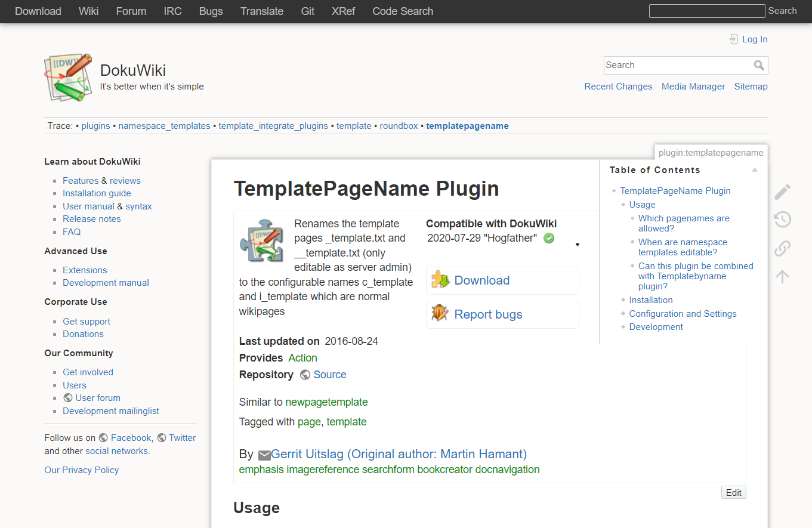Click the author link Gerrit Uitslag
This screenshot has height=528, width=812.
pos(399,454)
